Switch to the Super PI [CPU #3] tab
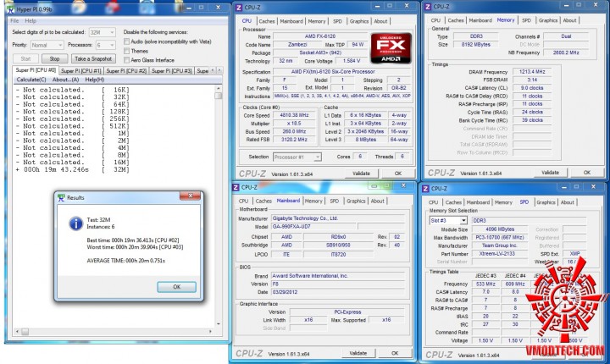The image size is (610, 364). tap(171, 71)
